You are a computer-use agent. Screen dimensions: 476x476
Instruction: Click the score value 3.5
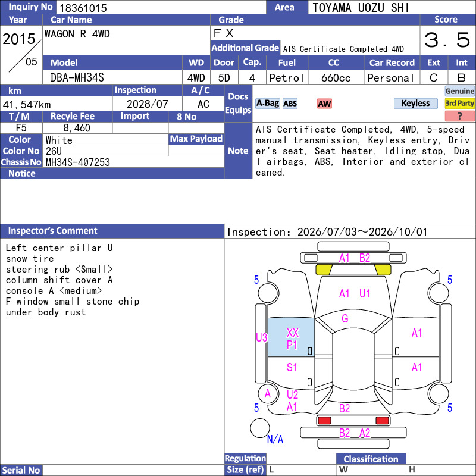(447, 40)
